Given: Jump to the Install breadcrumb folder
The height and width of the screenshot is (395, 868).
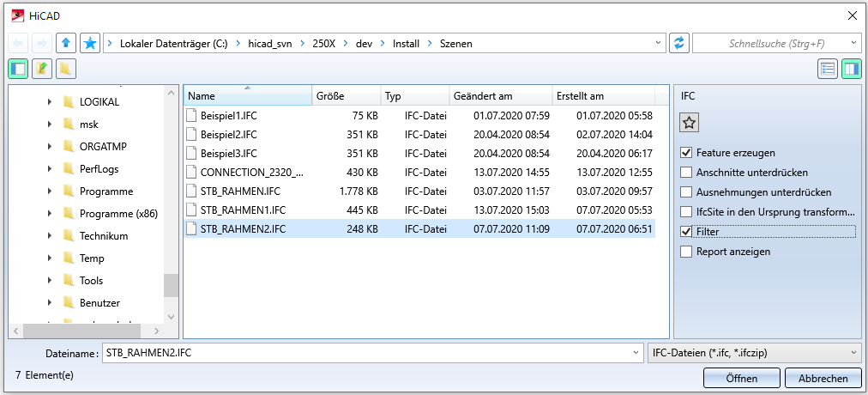Looking at the screenshot, I should coord(407,43).
